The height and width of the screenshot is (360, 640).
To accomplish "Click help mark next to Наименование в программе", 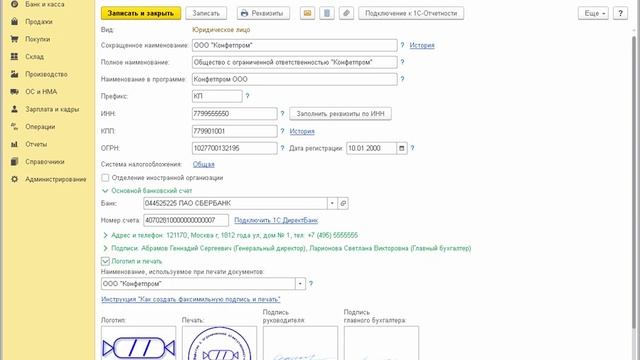I will click(x=402, y=79).
